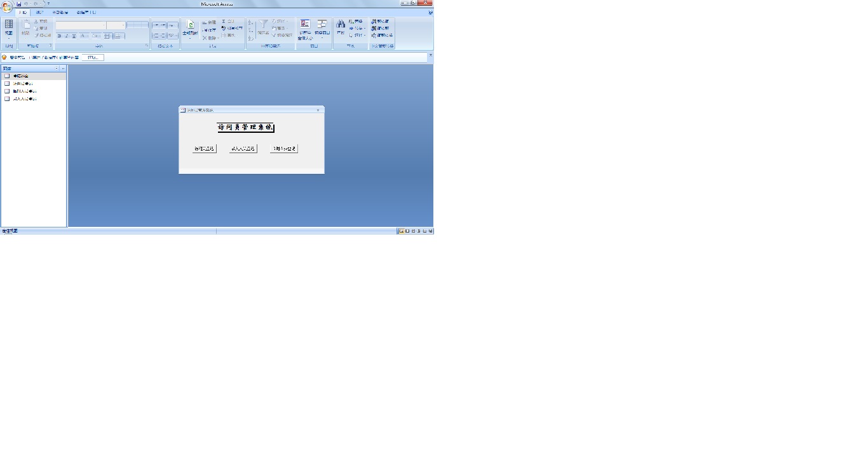Screen dimensions: 868x469
Task: Open the 创建 (Create) ribbon tab
Action: pyautogui.click(x=39, y=12)
